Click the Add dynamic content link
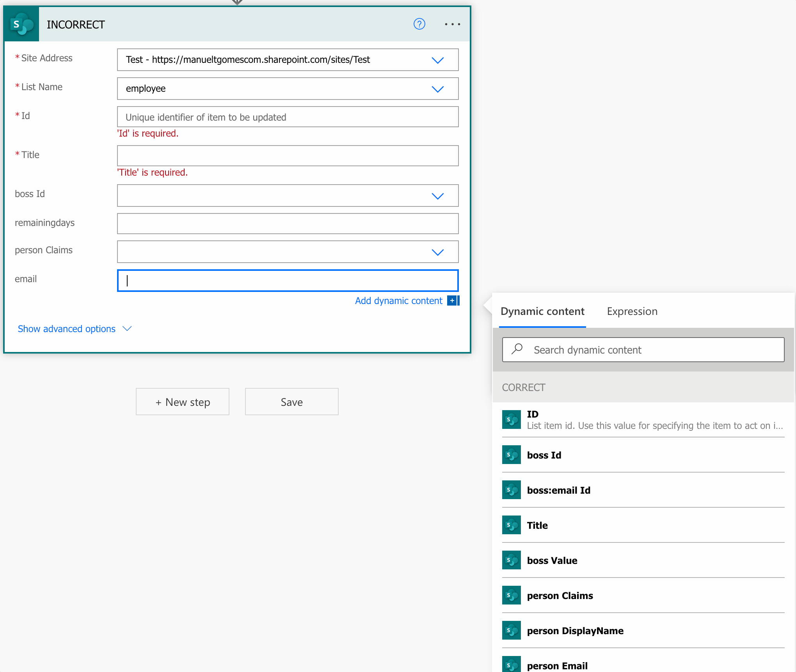 [x=398, y=301]
